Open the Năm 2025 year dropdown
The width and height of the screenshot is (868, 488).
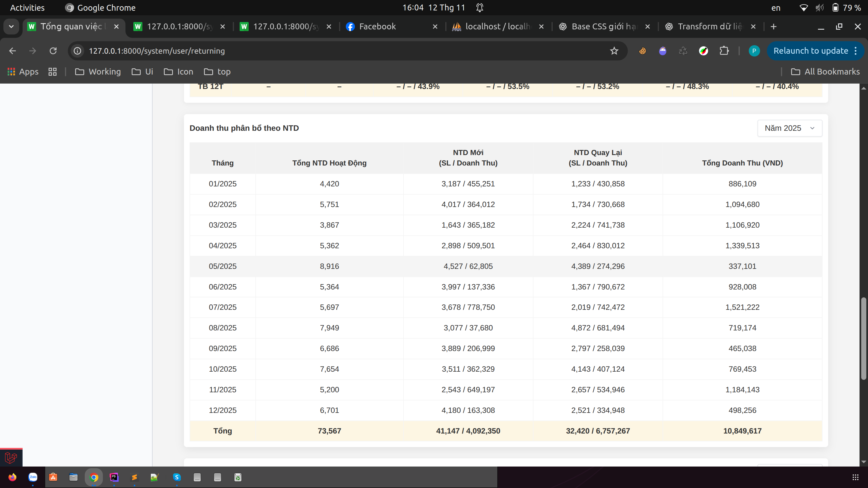pos(789,128)
